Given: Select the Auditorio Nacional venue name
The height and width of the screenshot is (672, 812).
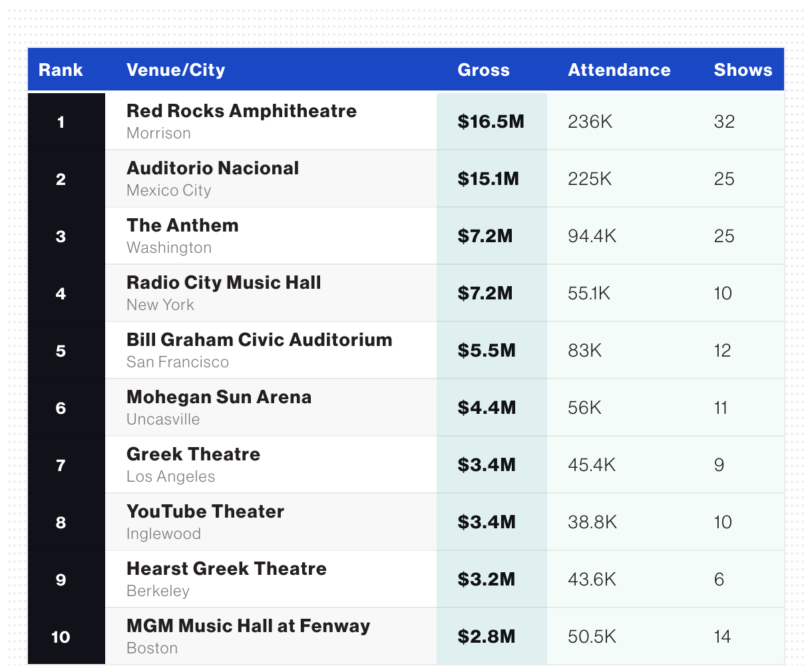Looking at the screenshot, I should tap(212, 168).
